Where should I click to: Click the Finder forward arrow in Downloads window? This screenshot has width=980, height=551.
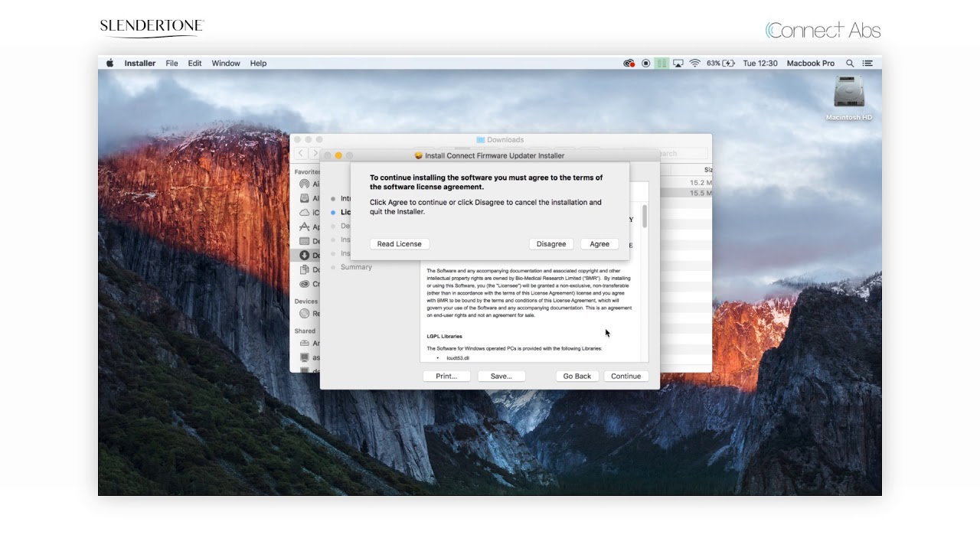click(x=314, y=154)
